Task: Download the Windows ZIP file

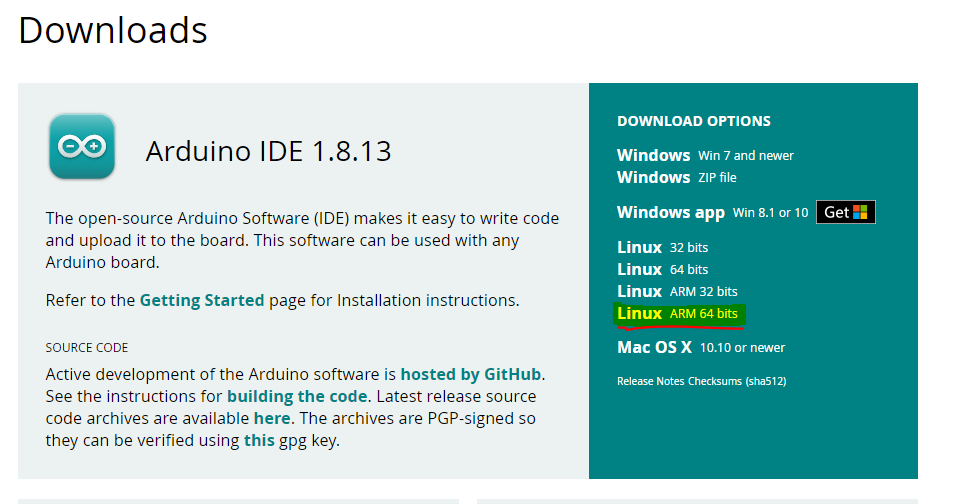Action: (x=676, y=177)
